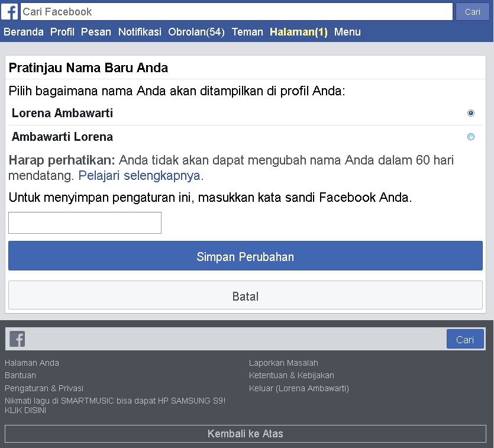View Notifikasi in the navigation bar
Viewport: 494px width, 448px height.
[x=140, y=32]
